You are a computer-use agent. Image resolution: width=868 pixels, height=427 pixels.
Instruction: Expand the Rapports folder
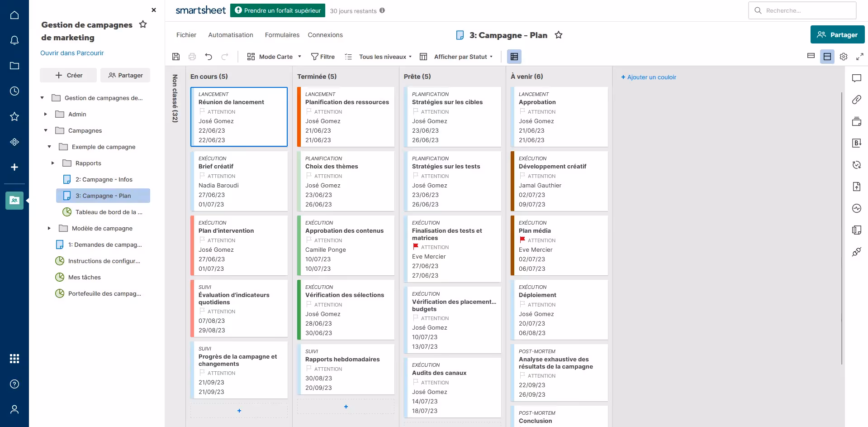(x=52, y=163)
